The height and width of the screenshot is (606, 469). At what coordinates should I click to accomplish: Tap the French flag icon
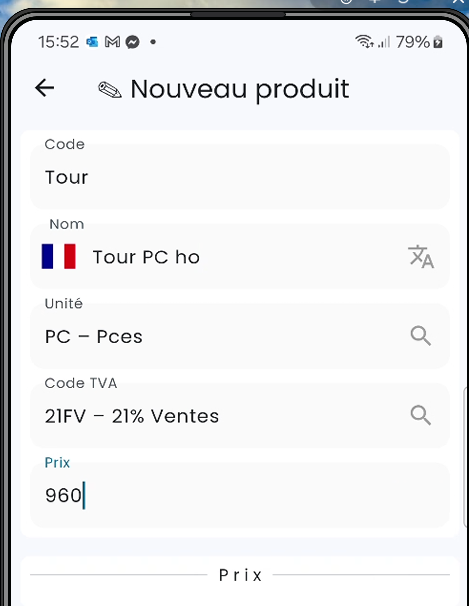point(59,256)
